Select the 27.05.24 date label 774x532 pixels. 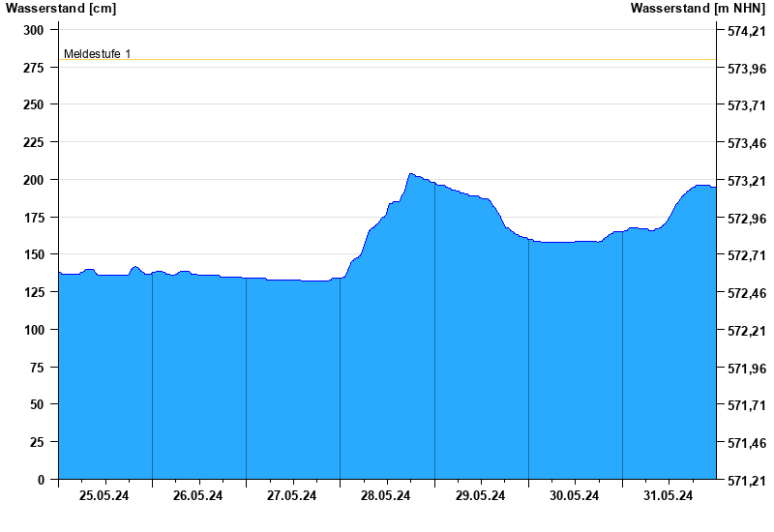[x=291, y=495]
